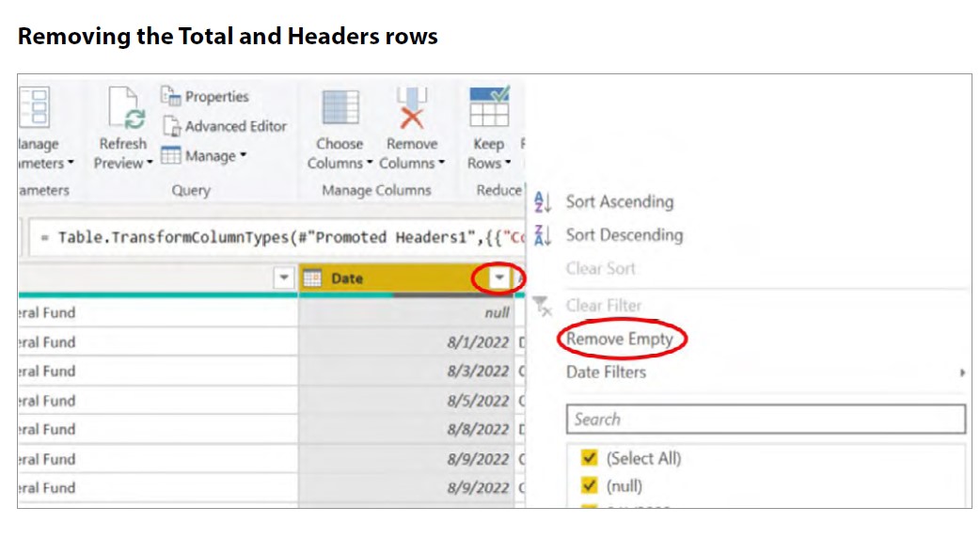Sort the Date column descending
Image resolution: width=980 pixels, height=539 pixels.
click(x=624, y=235)
